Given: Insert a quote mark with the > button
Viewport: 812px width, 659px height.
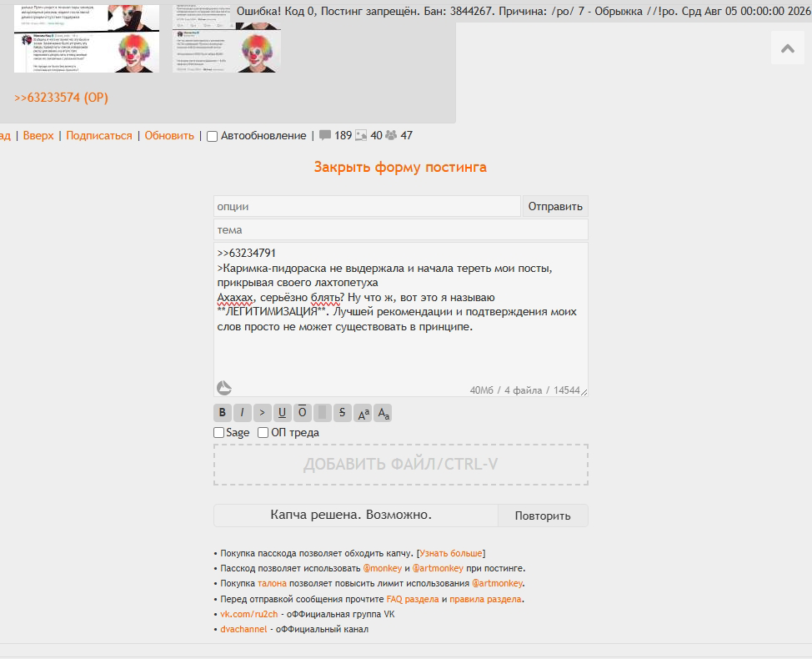Looking at the screenshot, I should click(x=262, y=413).
